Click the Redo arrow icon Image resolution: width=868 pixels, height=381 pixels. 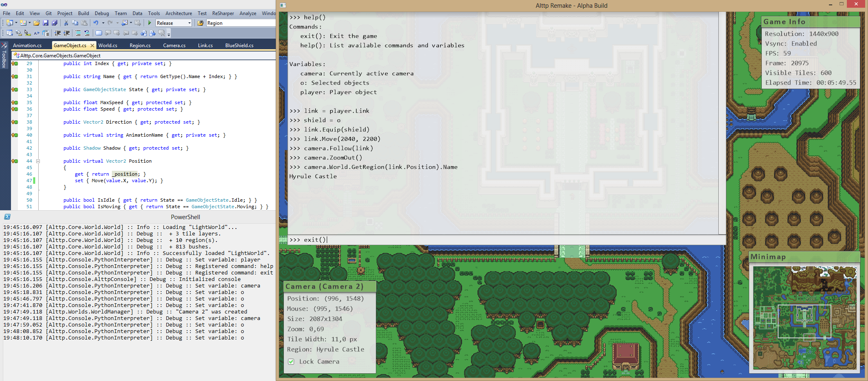coord(110,23)
